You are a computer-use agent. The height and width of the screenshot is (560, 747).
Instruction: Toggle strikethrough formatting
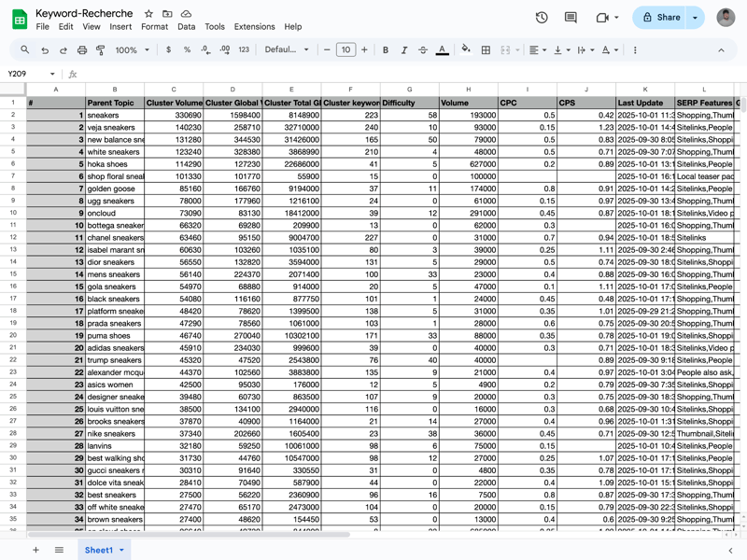pyautogui.click(x=423, y=50)
